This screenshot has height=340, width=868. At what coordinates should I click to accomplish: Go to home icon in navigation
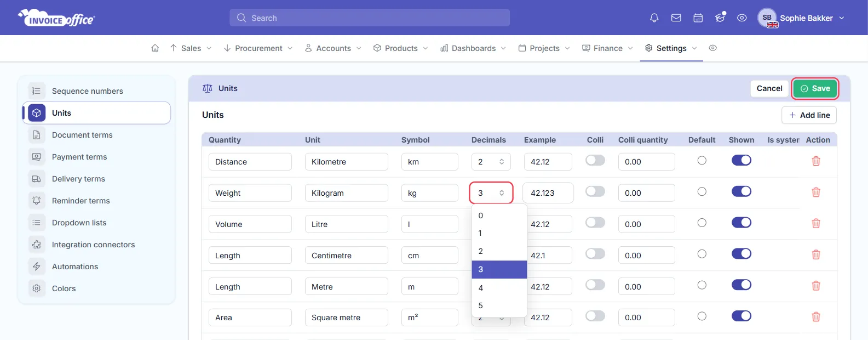coord(155,48)
